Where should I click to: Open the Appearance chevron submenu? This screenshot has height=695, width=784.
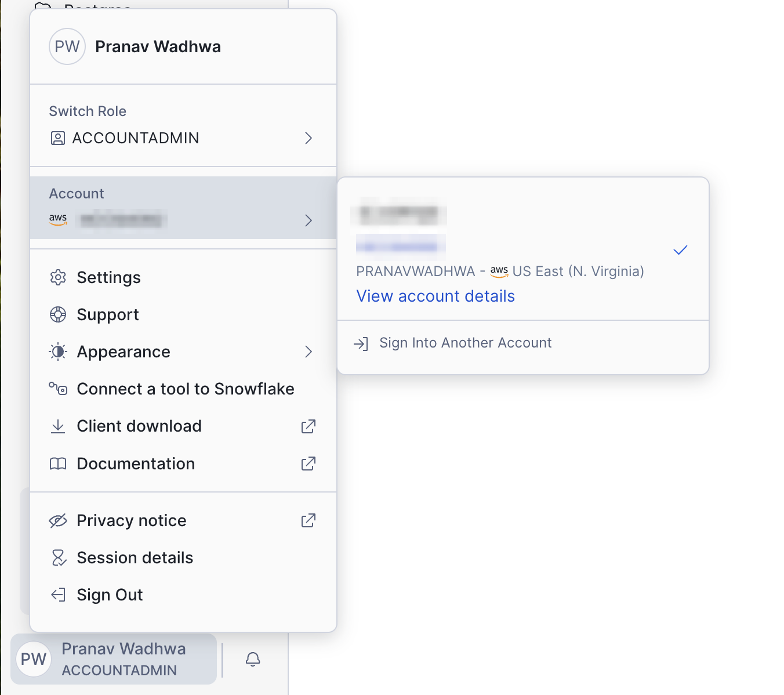click(308, 352)
